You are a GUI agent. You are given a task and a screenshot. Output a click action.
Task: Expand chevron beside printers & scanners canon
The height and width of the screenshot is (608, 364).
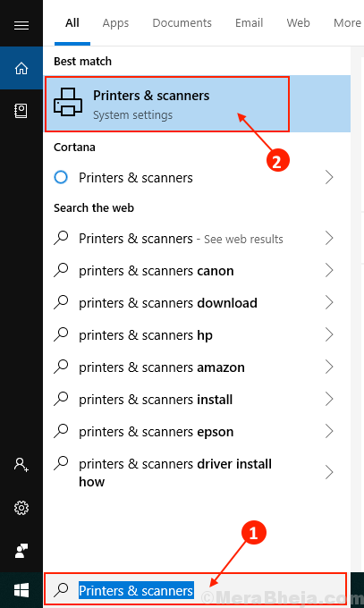pos(329,270)
